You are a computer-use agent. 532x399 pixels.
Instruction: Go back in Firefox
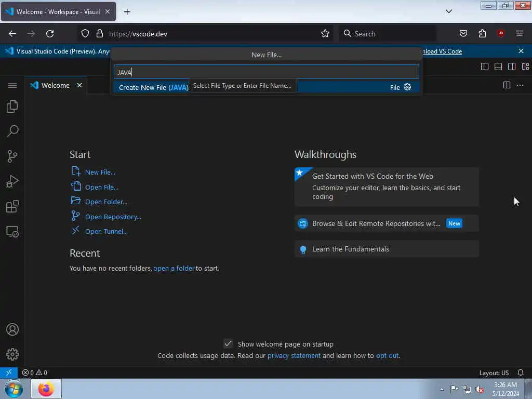[x=12, y=34]
